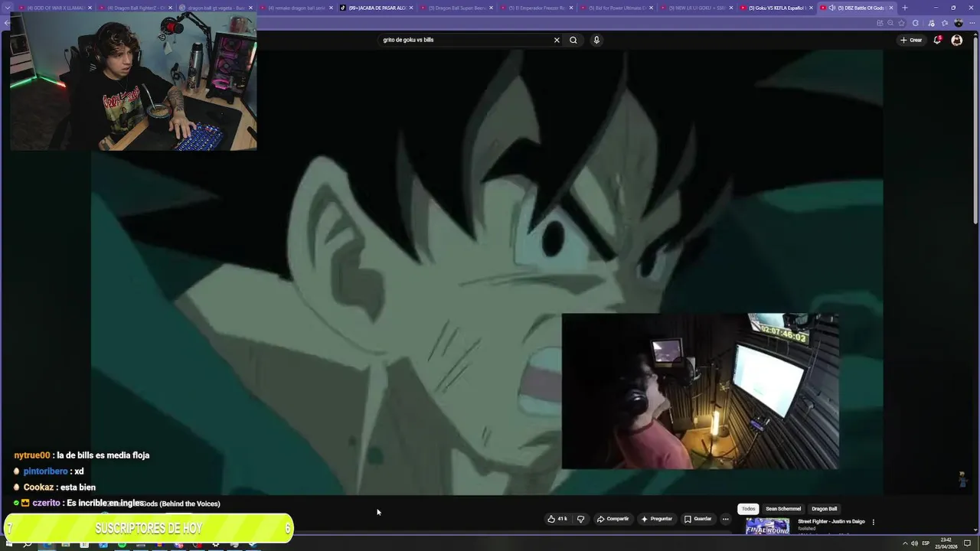Click the page scrollbar down arrow
The image size is (980, 551).
pyautogui.click(x=976, y=530)
